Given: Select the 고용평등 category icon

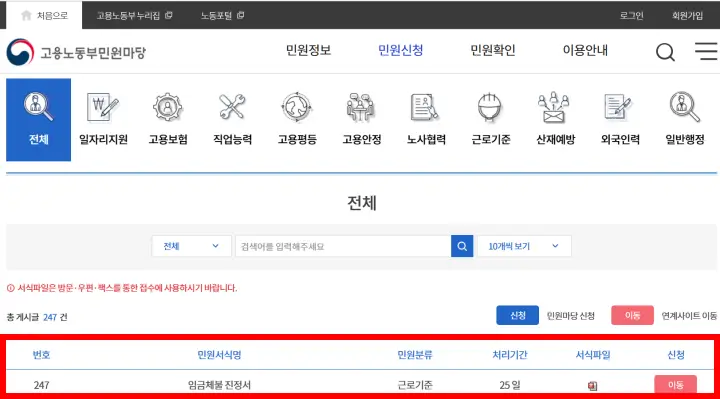Looking at the screenshot, I should [297, 119].
